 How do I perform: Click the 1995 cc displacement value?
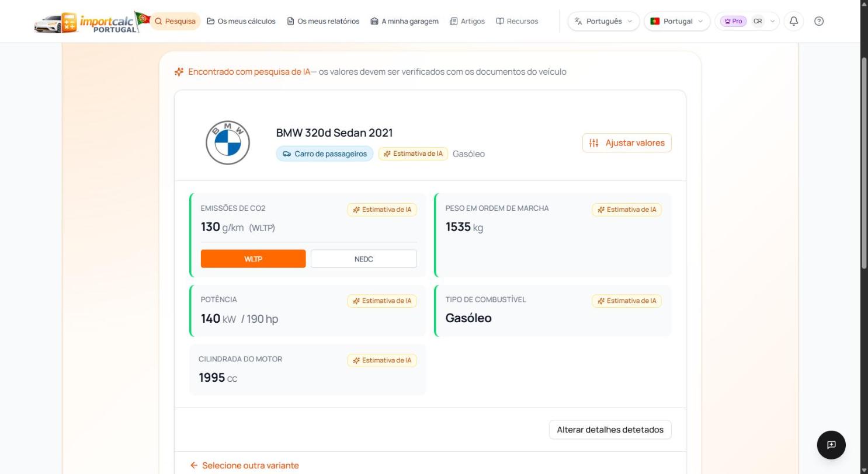(x=218, y=378)
